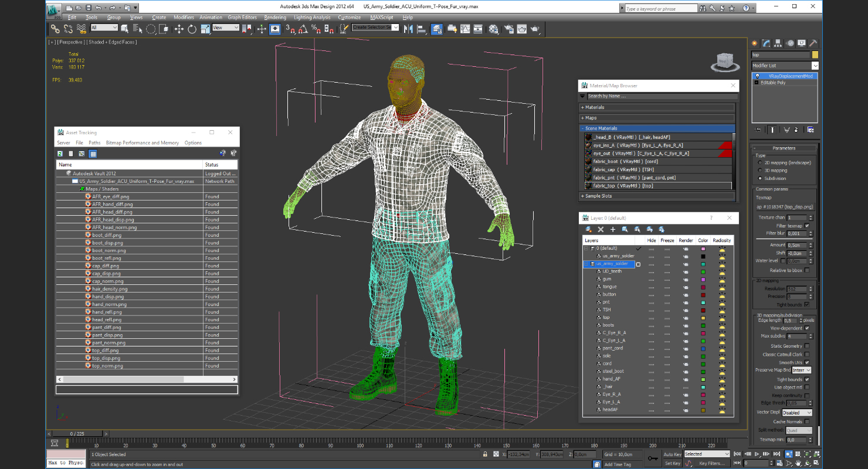Click the Auto Key button
The width and height of the screenshot is (868, 469).
click(672, 454)
